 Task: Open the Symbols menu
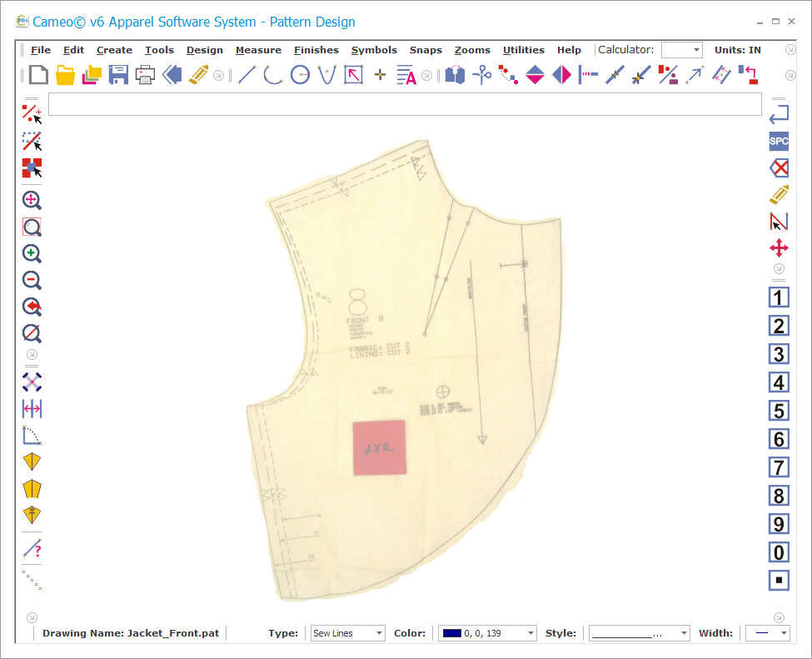[x=374, y=50]
